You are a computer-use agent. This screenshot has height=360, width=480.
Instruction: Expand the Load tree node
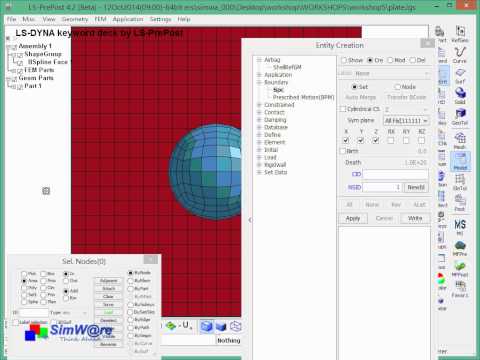click(x=259, y=157)
